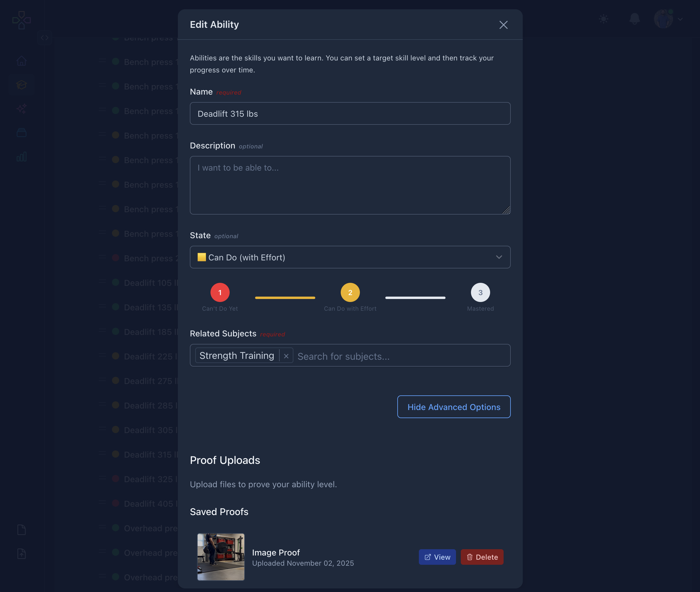Viewport: 700px width, 592px height.
Task: Select the graduation cap learning section
Action: point(21,85)
